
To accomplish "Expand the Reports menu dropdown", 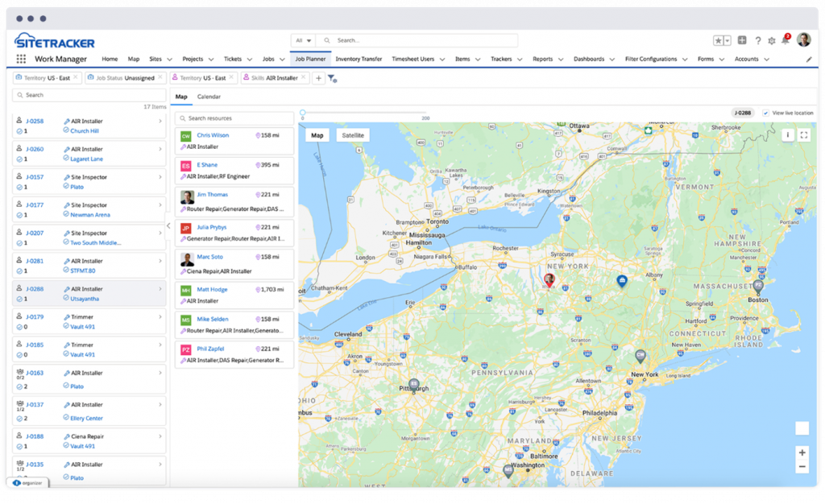I will coord(561,60).
